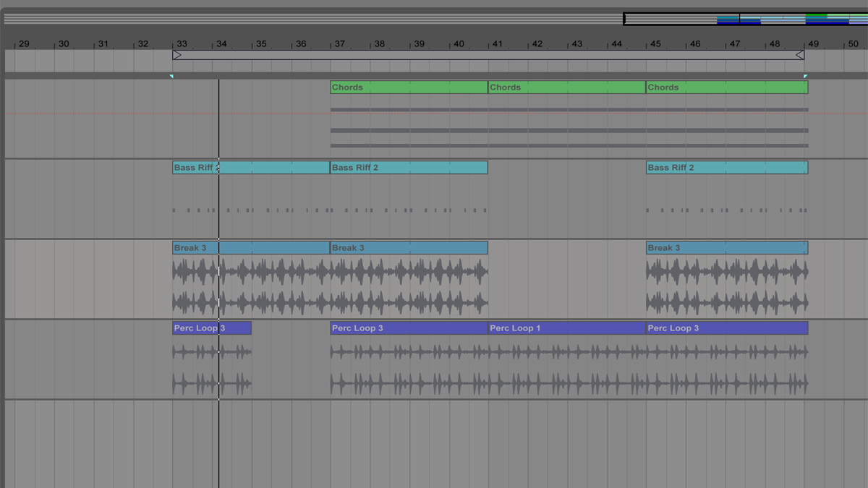
Task: Select the Perc Loop 3 clip at bar 45
Action: coord(727,328)
